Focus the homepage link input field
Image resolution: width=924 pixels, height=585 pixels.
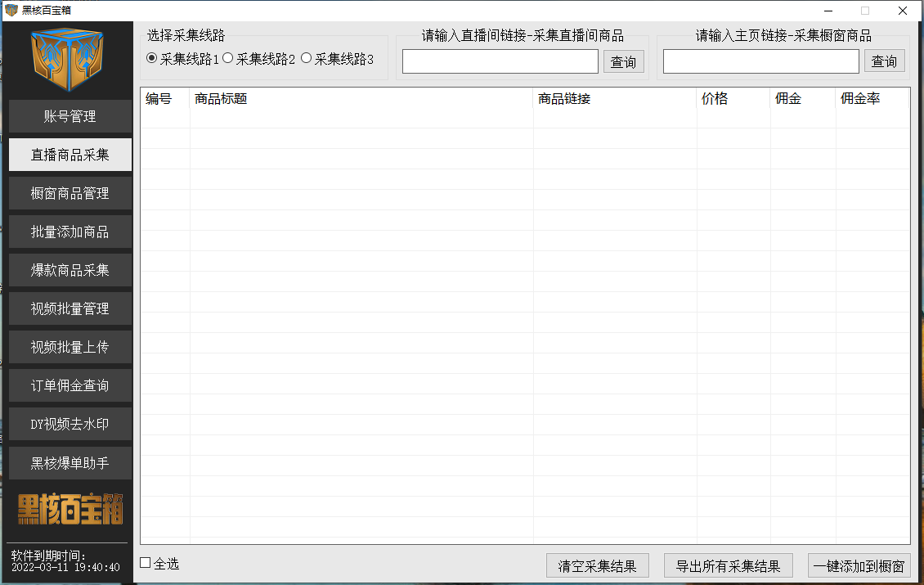point(760,61)
